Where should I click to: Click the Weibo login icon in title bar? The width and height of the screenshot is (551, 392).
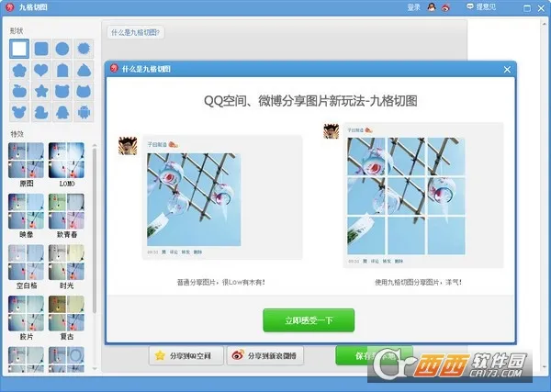click(445, 7)
